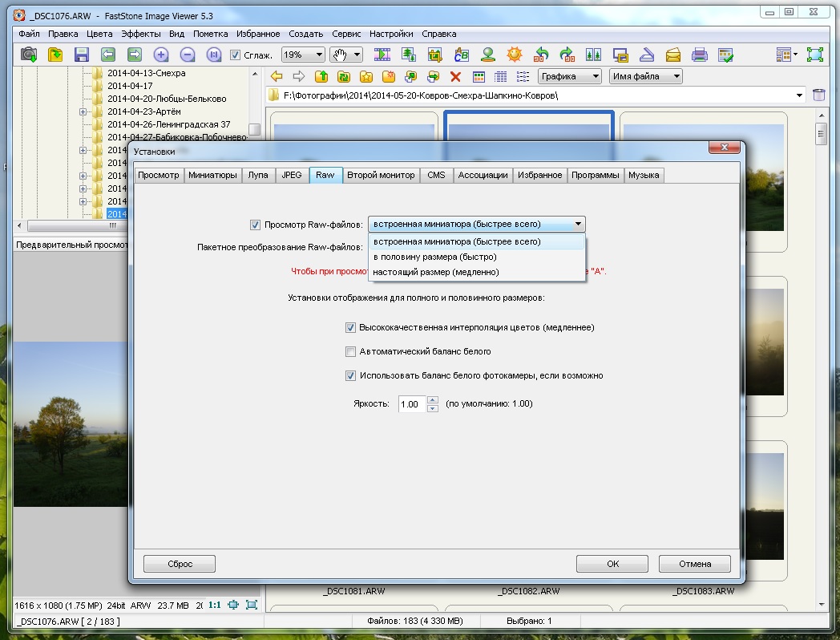Click the Scanner acquire toolbar icon
840x640 pixels.
(647, 55)
